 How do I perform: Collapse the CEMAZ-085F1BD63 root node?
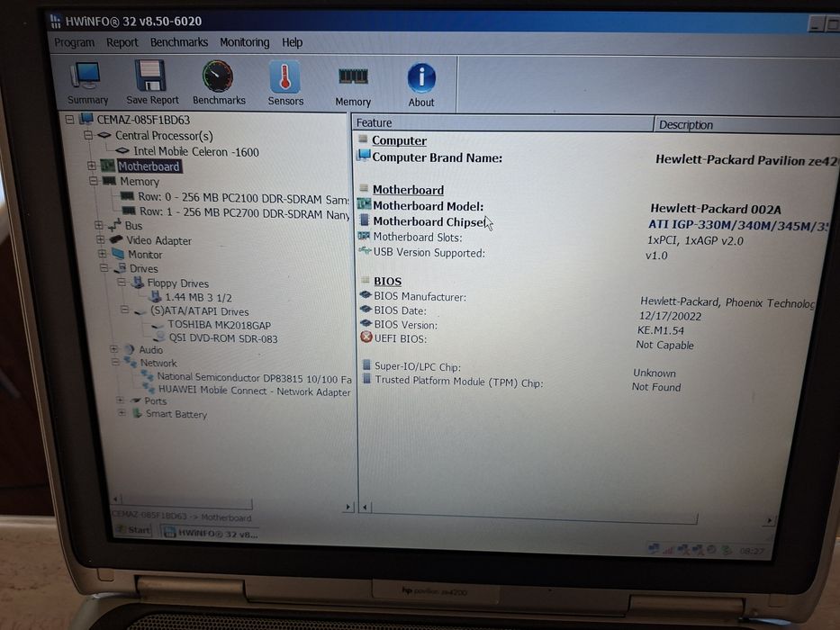[69, 119]
